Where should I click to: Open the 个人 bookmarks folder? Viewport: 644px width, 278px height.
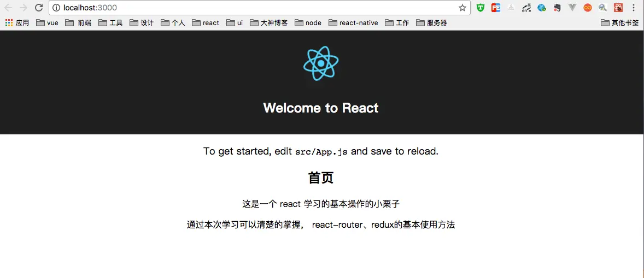point(173,23)
